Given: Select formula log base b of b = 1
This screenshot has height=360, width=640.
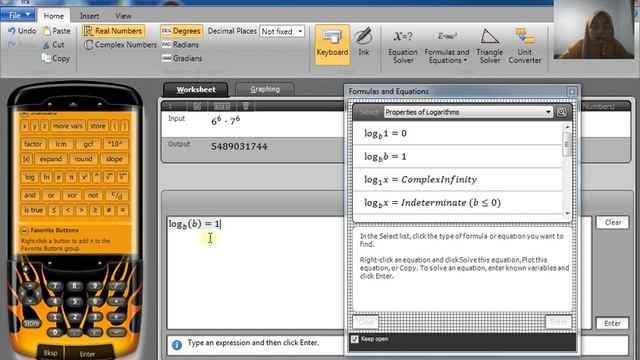Looking at the screenshot, I should [458, 157].
